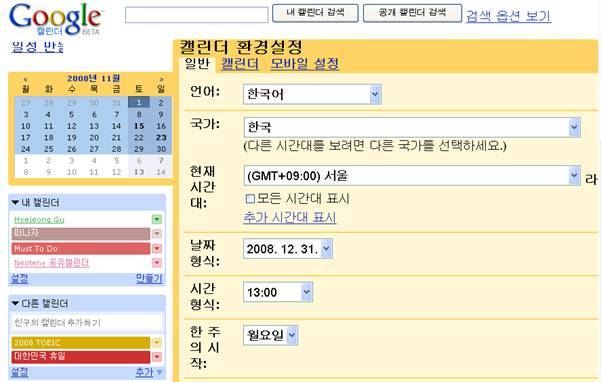Collapse the 내 캘린더 section
Image resolution: width=601 pixels, height=382 pixels.
15,202
